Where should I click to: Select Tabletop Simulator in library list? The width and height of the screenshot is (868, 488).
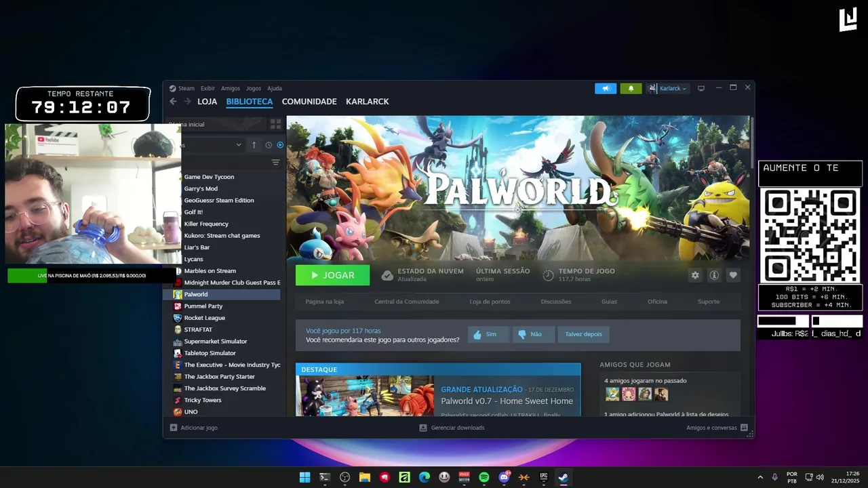(210, 353)
